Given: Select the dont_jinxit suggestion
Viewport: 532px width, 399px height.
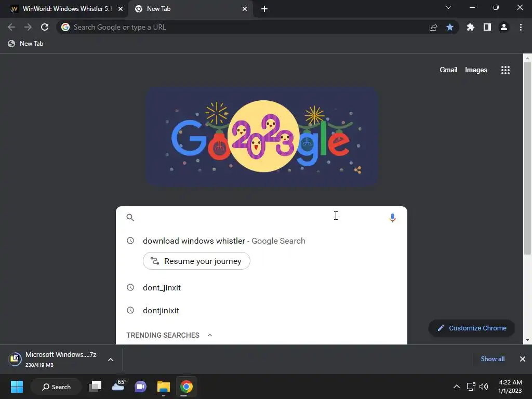Looking at the screenshot, I should (262, 287).
